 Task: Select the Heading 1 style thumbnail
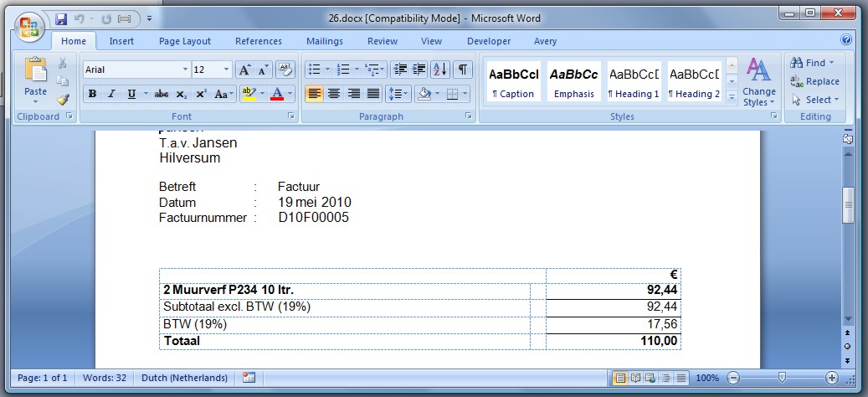[x=634, y=81]
